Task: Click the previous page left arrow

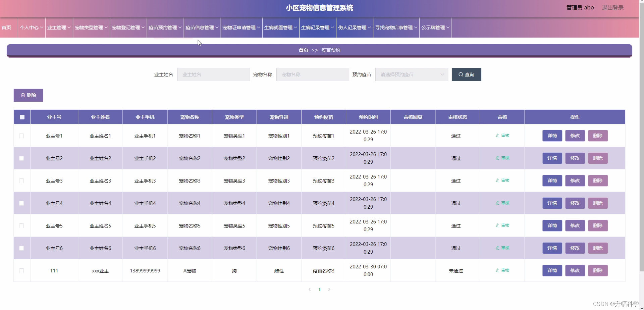Action: point(309,289)
